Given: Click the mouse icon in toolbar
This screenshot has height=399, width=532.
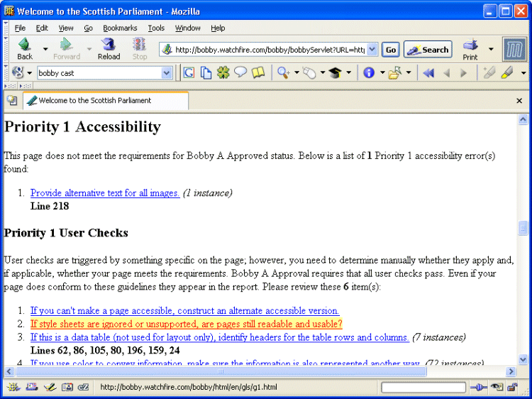Looking at the screenshot, I should 309,72.
